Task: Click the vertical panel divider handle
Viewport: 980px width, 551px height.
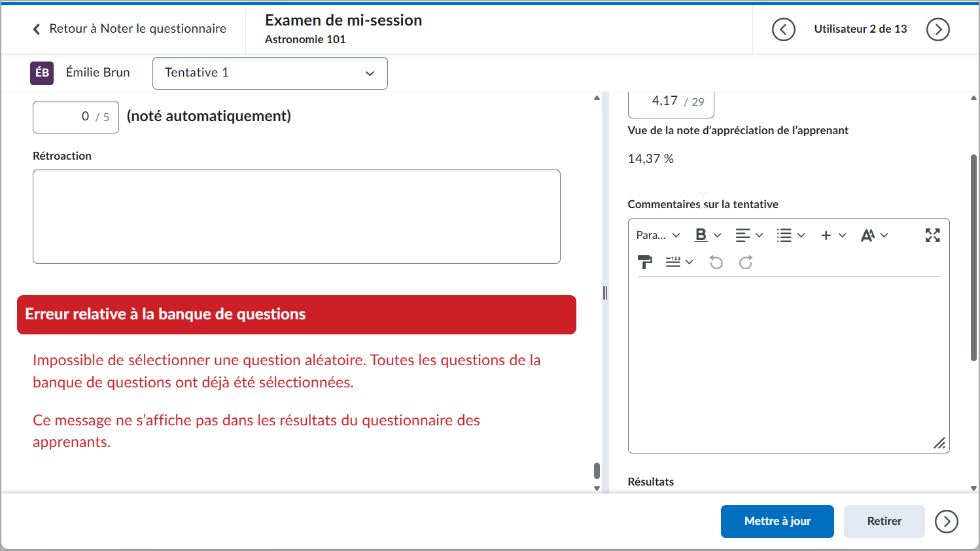Action: click(x=605, y=293)
